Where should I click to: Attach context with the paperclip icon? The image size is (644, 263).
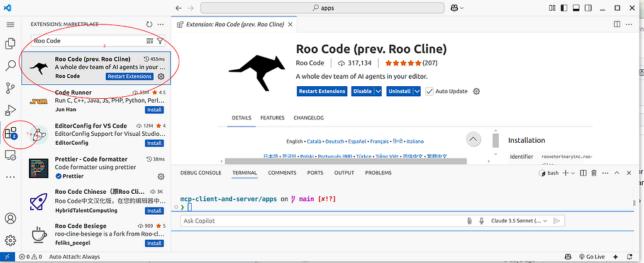point(469,221)
